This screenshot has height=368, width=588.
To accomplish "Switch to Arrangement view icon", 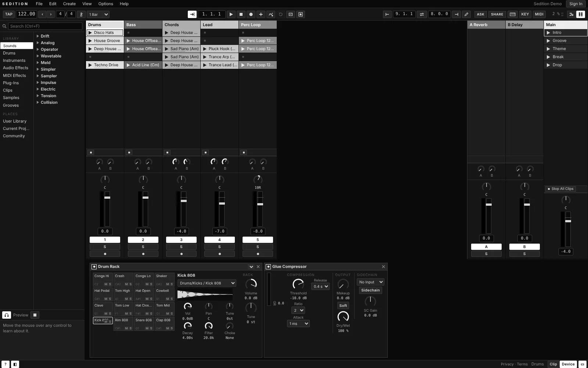I will click(571, 14).
